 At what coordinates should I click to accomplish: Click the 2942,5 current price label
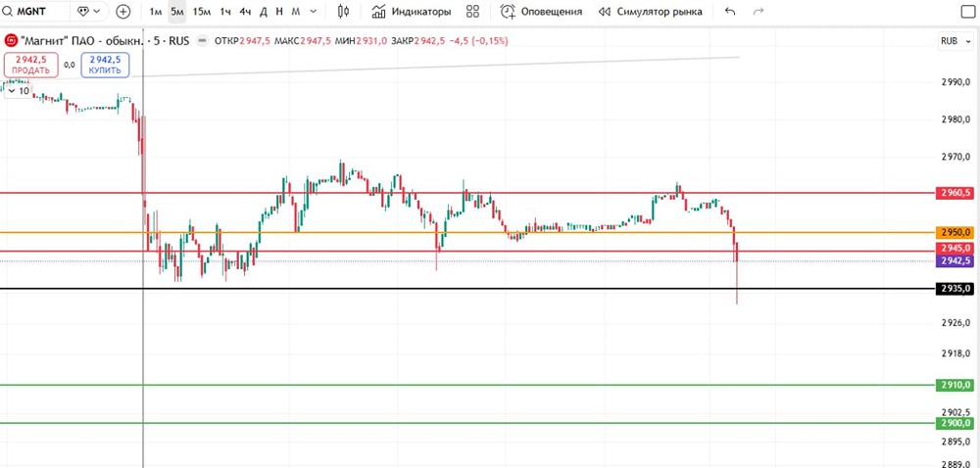pos(955,260)
